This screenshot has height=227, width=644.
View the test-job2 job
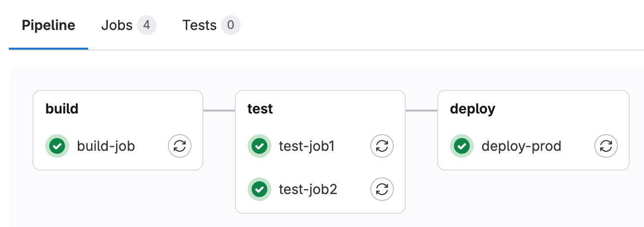308,189
